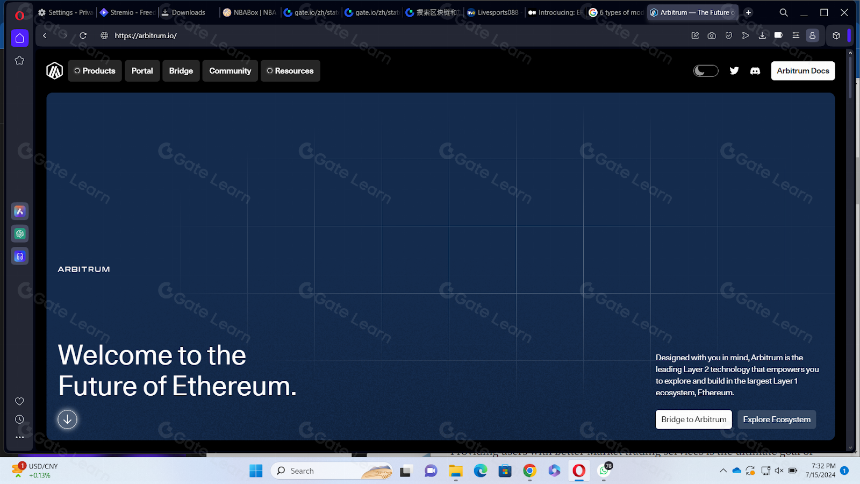The height and width of the screenshot is (484, 860).
Task: Open the tab search magnifier icon
Action: (784, 13)
